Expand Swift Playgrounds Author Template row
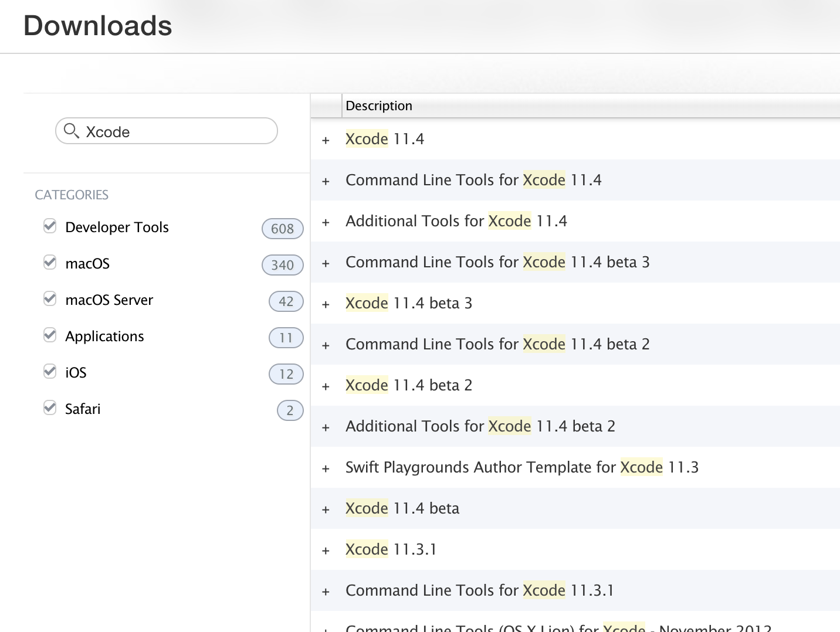The image size is (840, 632). 326,468
